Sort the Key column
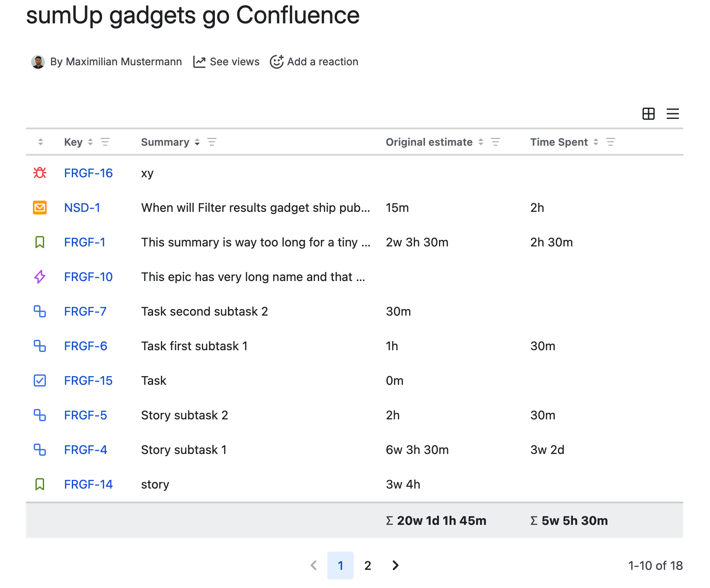 coord(90,142)
